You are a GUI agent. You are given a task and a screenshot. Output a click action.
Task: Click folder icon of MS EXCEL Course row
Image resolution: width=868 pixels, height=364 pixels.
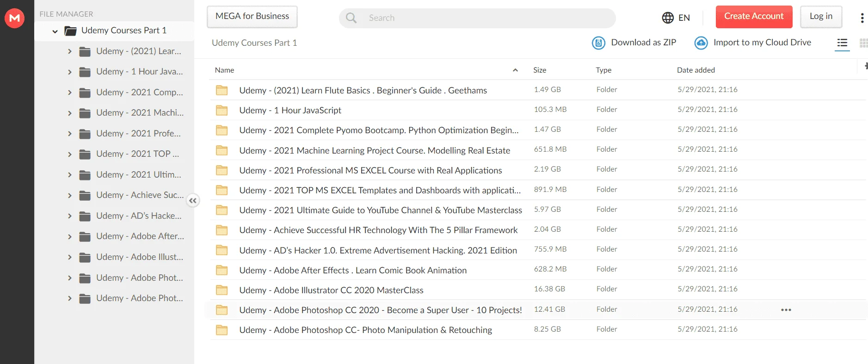tap(222, 170)
